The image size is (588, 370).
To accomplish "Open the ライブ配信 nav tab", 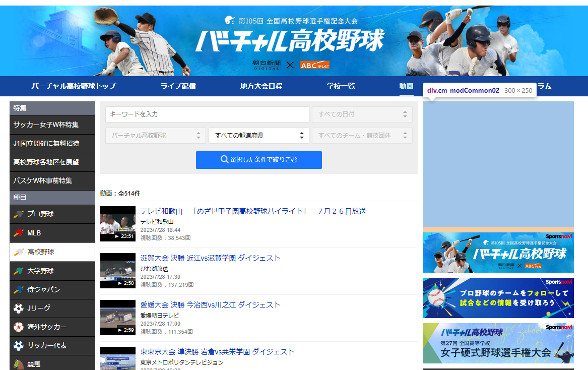I will coord(178,86).
